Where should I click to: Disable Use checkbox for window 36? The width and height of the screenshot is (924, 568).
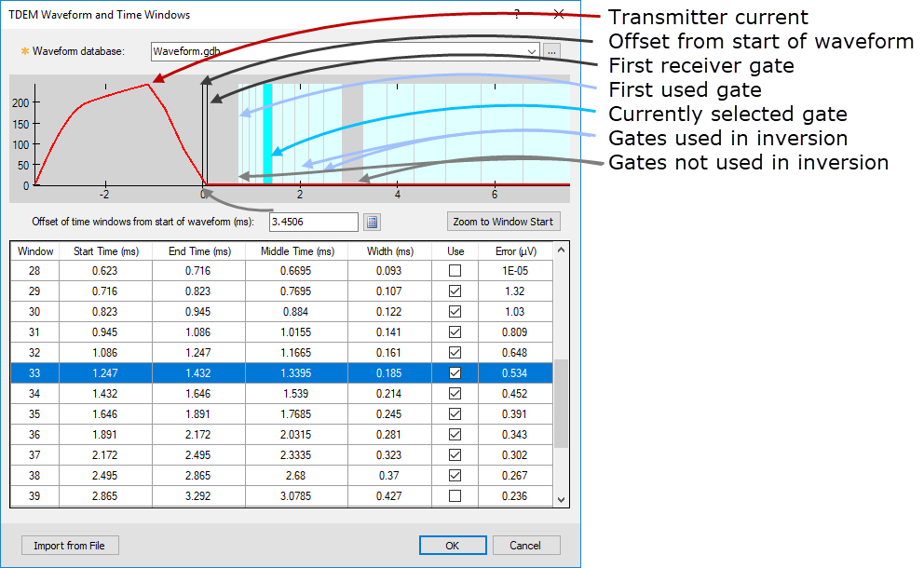tap(455, 434)
